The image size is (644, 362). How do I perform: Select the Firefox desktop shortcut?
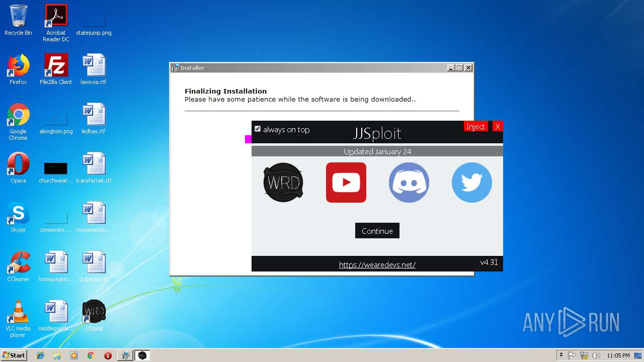[18, 69]
